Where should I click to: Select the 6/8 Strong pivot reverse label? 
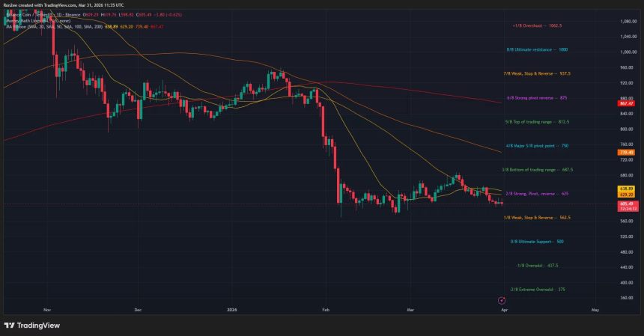pos(538,97)
